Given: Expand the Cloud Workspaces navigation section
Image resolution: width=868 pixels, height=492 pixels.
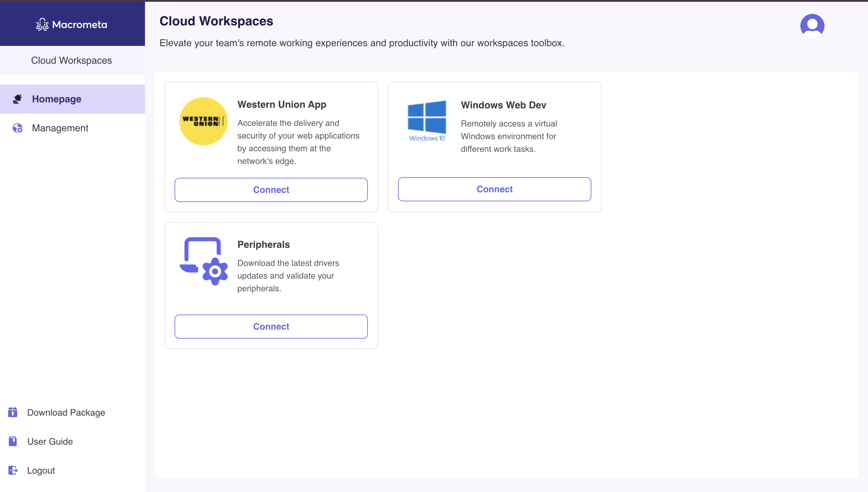Looking at the screenshot, I should tap(72, 60).
